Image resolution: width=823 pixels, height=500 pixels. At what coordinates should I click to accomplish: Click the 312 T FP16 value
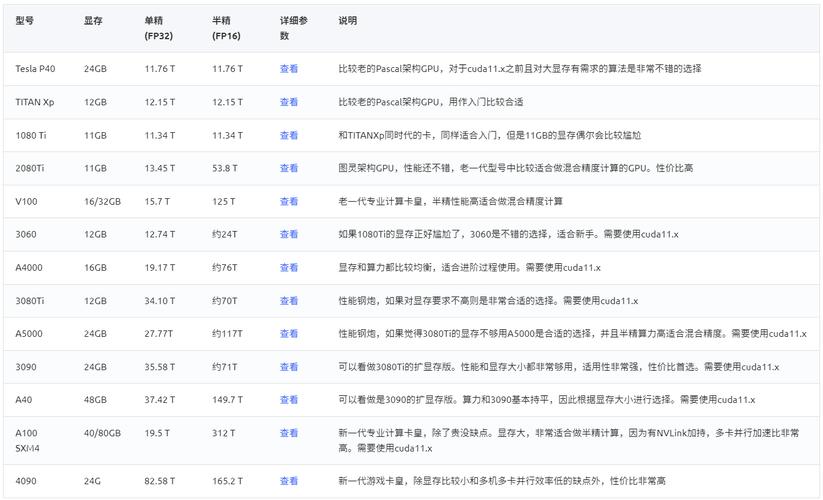point(224,433)
